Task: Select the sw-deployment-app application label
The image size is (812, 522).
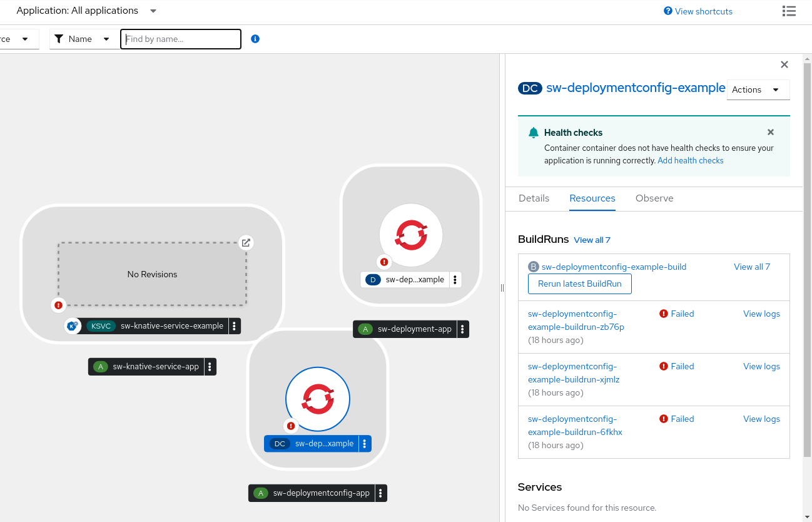Action: (x=405, y=329)
